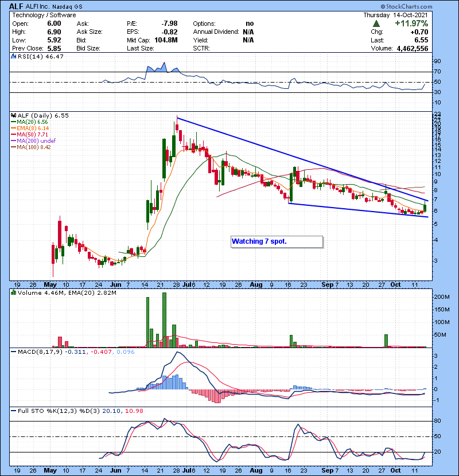Click the ALF ticker symbol heading
This screenshot has height=476, width=459.
click(x=17, y=5)
